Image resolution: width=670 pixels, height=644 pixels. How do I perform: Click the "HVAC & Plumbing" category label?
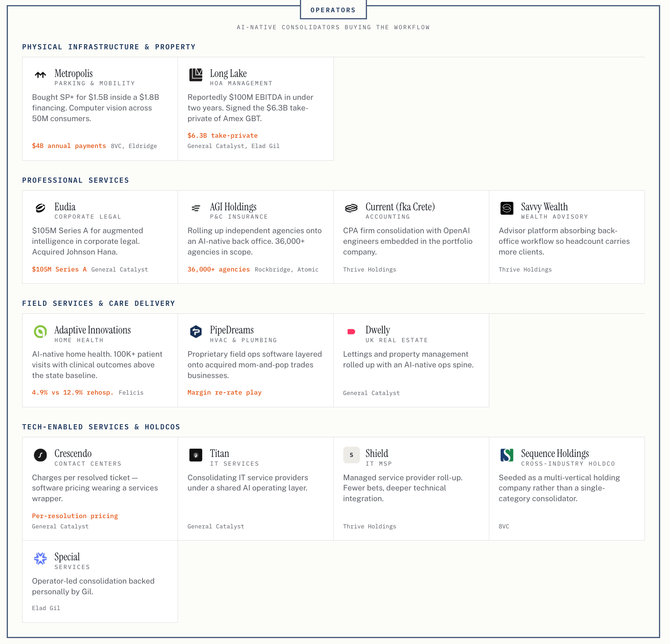(243, 340)
